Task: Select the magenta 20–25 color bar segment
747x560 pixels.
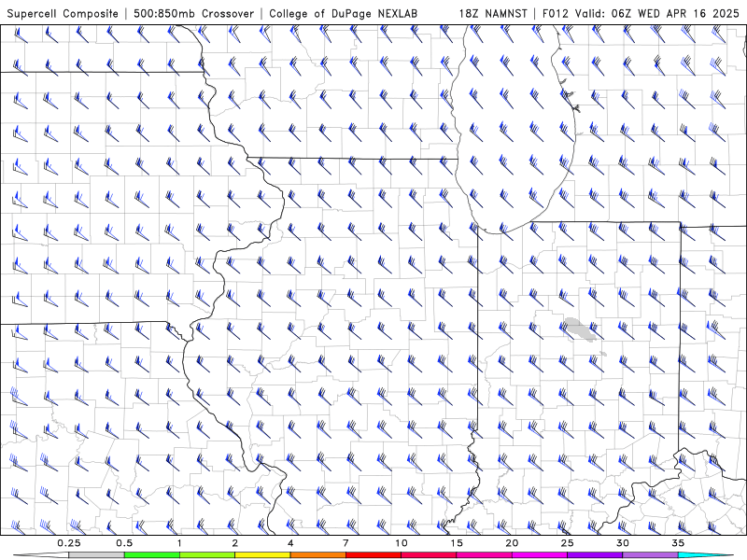Action: (540, 555)
